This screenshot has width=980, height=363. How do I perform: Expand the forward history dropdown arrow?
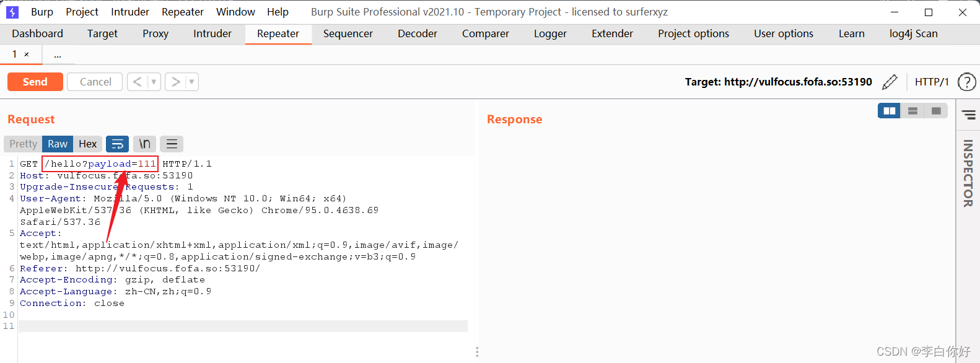click(x=192, y=82)
